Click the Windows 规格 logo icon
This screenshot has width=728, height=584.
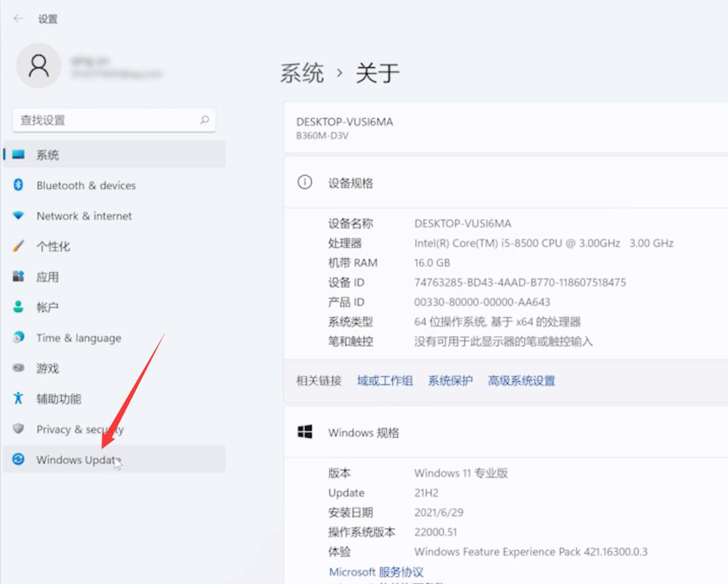tap(305, 432)
